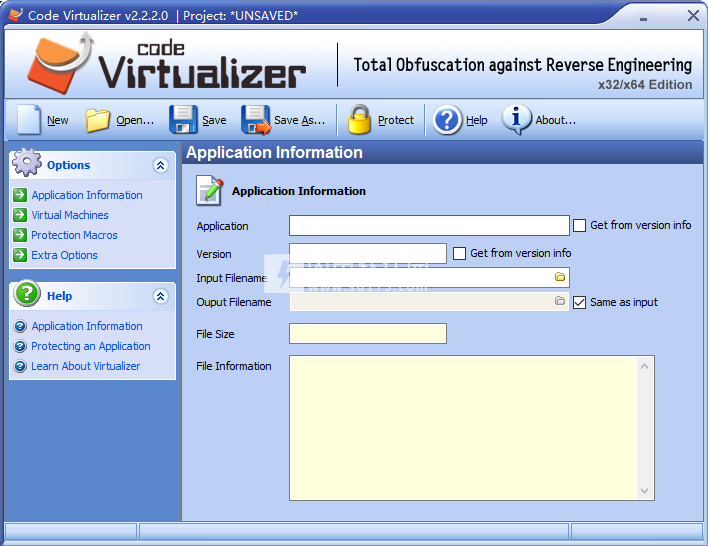Click the File Size field
The height and width of the screenshot is (546, 708).
pos(368,333)
